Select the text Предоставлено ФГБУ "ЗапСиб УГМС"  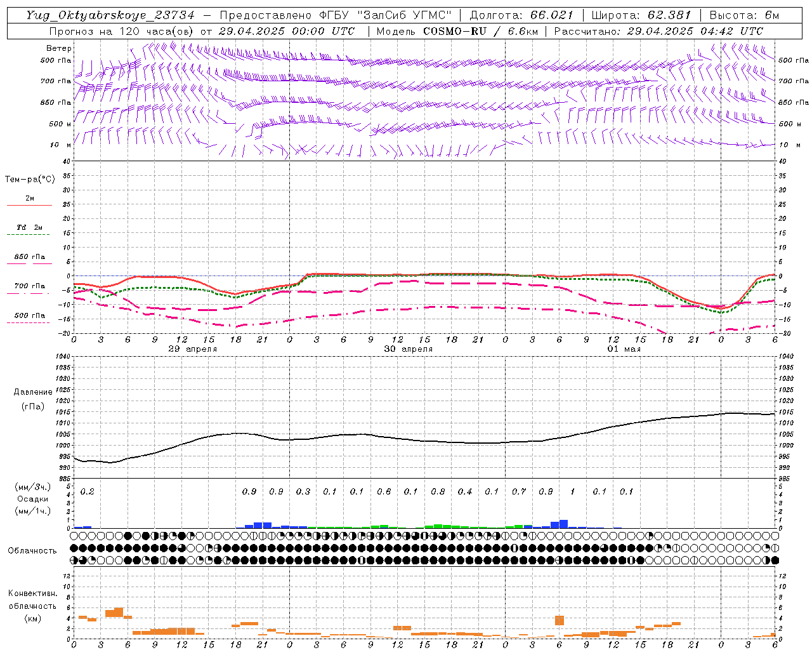click(x=336, y=15)
